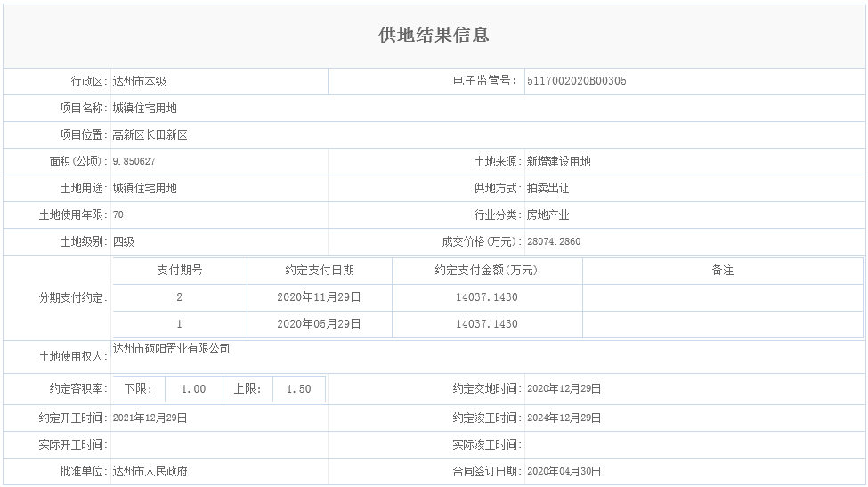Image resolution: width=868 pixels, height=487 pixels.
Task: Select the land source value 新增建设用地
Action: [x=558, y=161]
